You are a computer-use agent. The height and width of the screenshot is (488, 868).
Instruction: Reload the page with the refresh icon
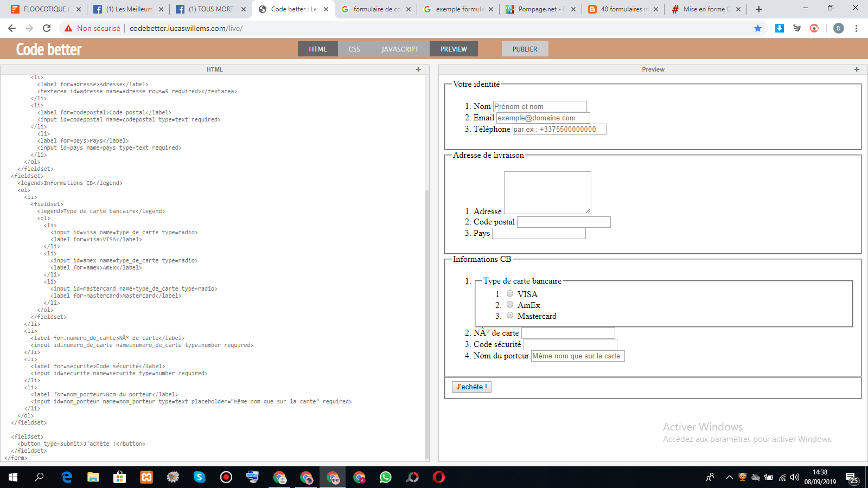(x=47, y=28)
